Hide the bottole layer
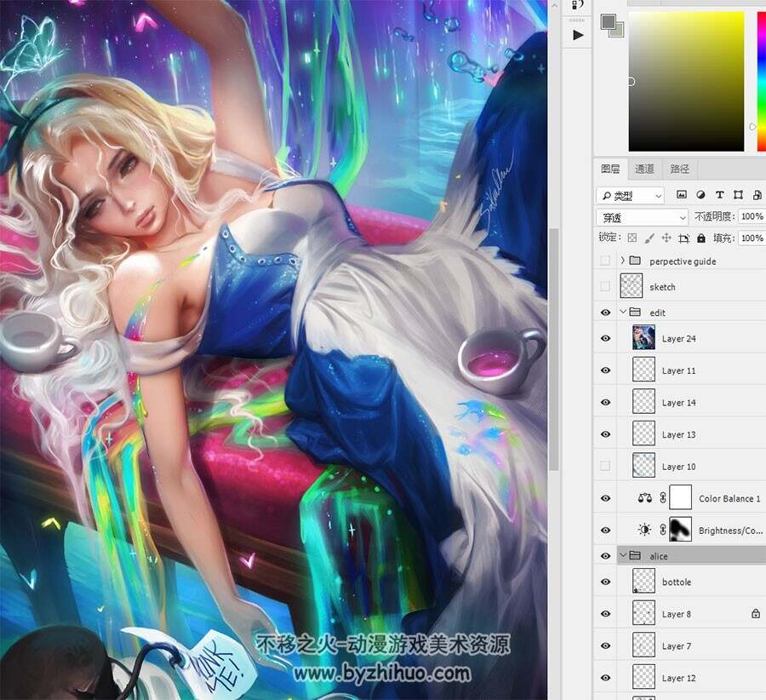The width and height of the screenshot is (766, 700). pyautogui.click(x=605, y=582)
